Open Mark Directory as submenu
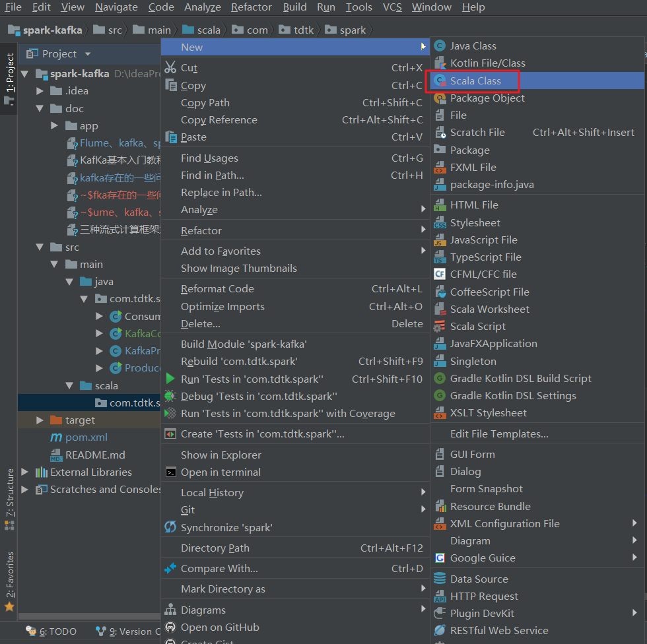The height and width of the screenshot is (644, 647). point(296,589)
